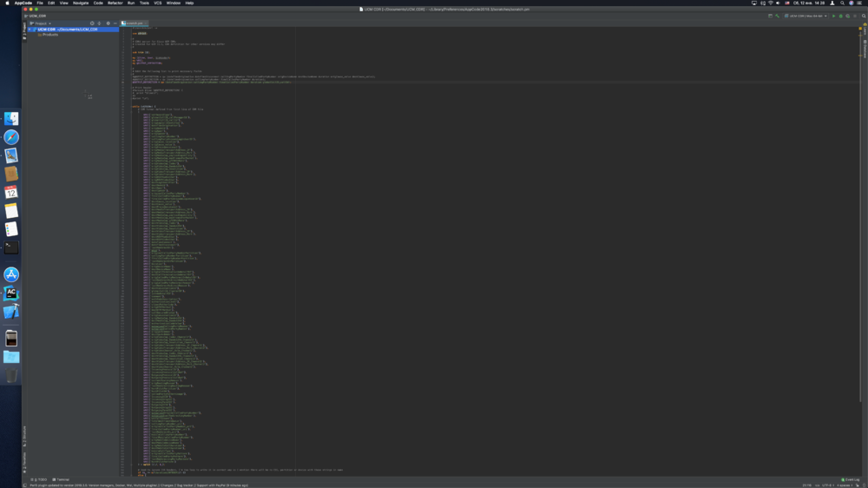Image resolution: width=868 pixels, height=488 pixels.
Task: Toggle the Favorites side tool window tab
Action: pos(24,463)
